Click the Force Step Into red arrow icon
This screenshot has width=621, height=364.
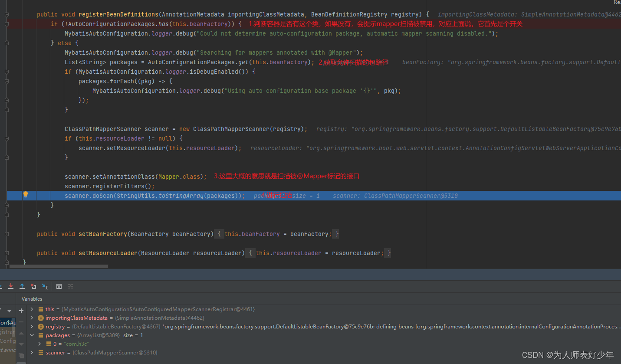tap(11, 286)
